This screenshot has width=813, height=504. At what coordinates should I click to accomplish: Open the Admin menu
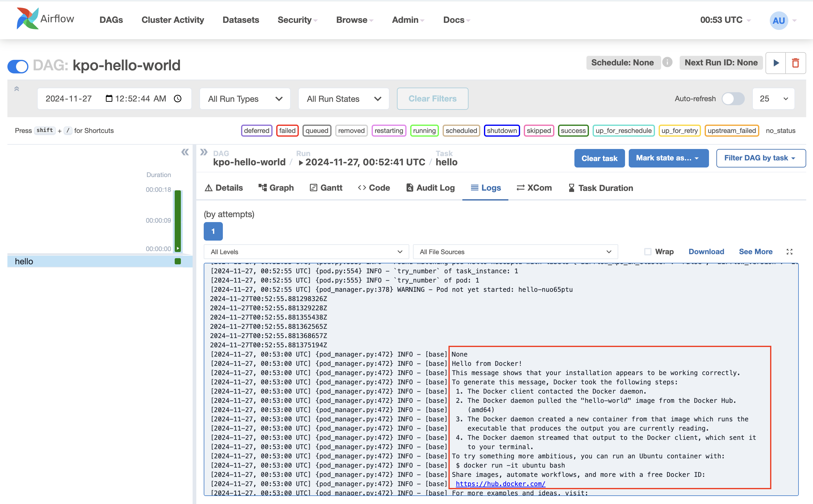click(x=408, y=20)
